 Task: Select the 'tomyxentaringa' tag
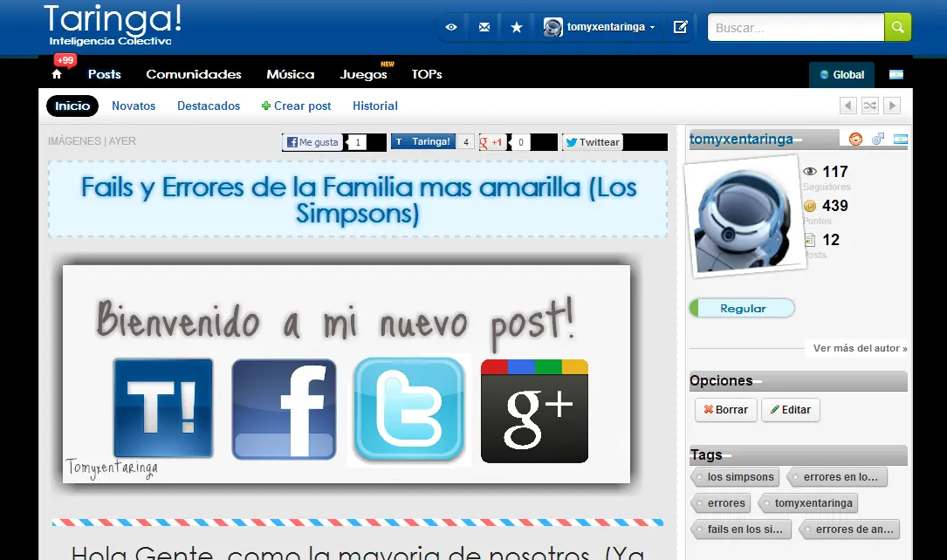tap(808, 503)
